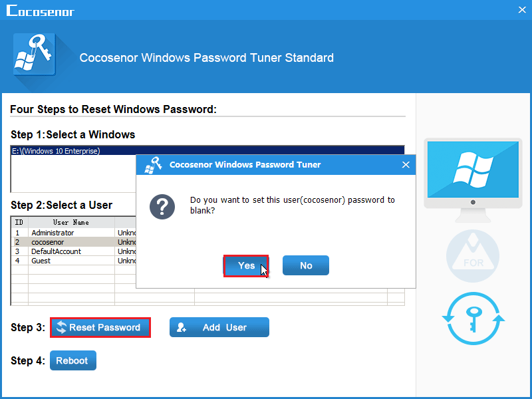
Task: Click the Add User button
Action: pos(219,327)
